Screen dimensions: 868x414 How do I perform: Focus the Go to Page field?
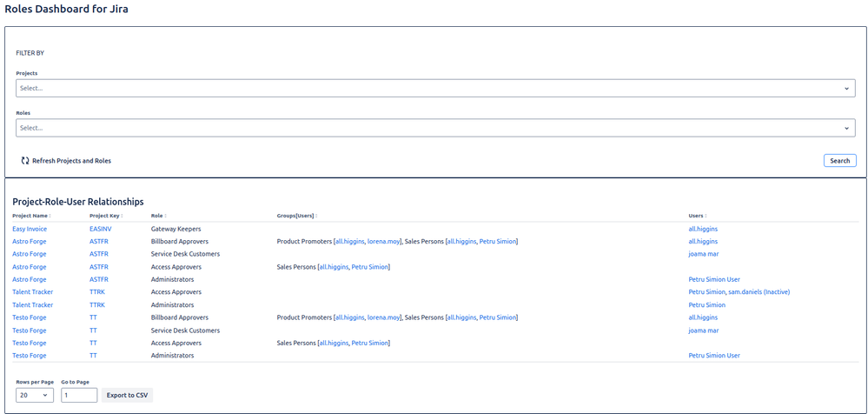pos(79,395)
